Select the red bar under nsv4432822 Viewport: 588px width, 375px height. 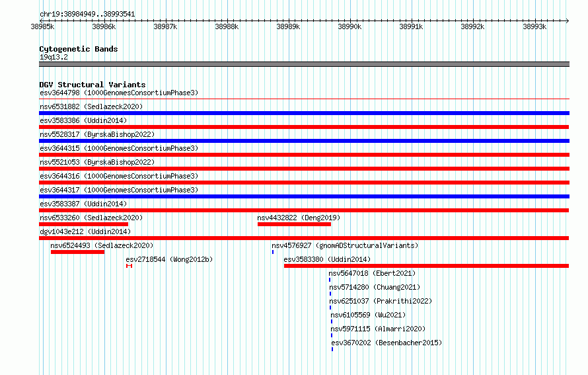[x=295, y=224]
